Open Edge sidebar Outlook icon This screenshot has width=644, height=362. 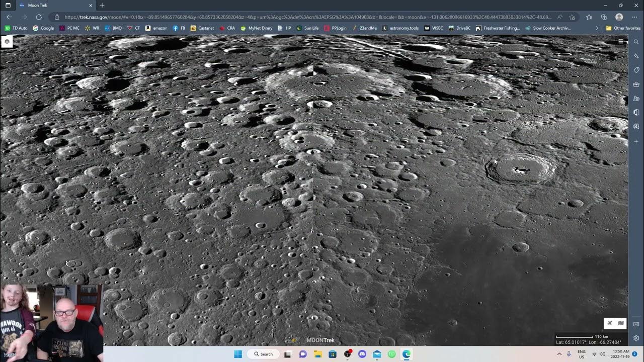coord(636,127)
